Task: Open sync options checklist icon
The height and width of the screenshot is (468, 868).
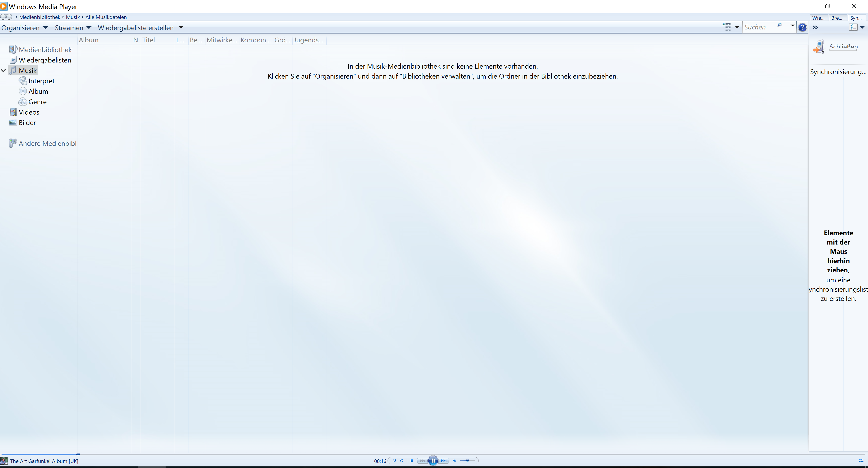Action: [x=853, y=27]
